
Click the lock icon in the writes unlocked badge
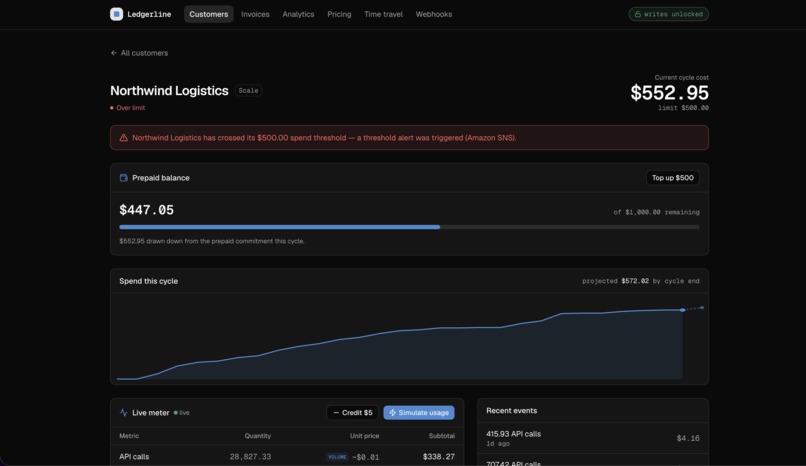click(637, 14)
